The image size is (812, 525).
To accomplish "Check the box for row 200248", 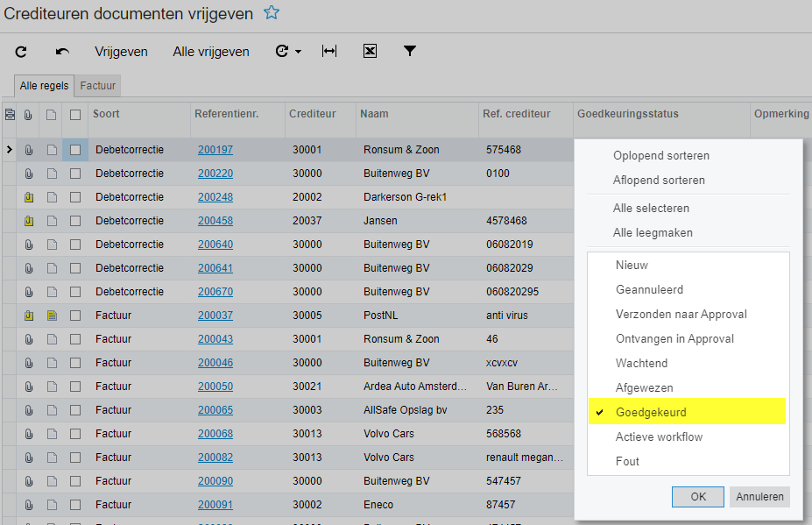I will (x=75, y=197).
